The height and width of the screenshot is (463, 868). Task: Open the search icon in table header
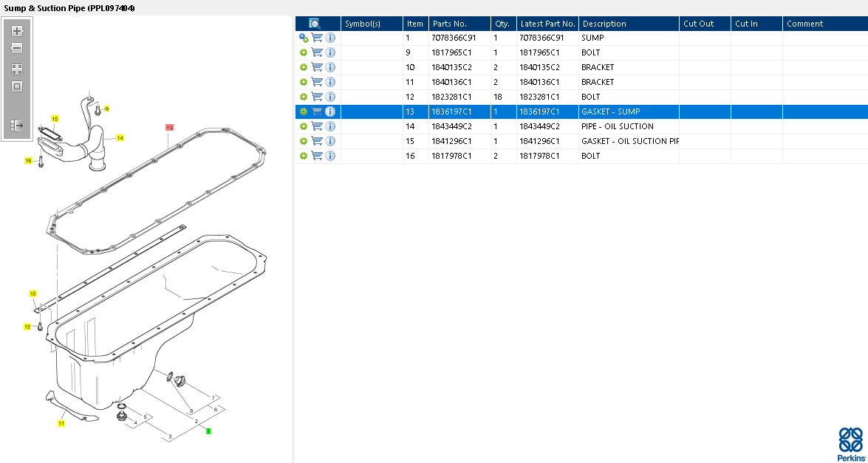click(315, 24)
